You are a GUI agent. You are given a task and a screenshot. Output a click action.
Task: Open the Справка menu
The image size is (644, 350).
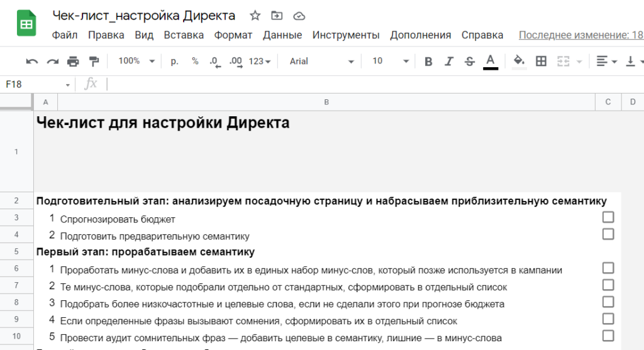(482, 35)
